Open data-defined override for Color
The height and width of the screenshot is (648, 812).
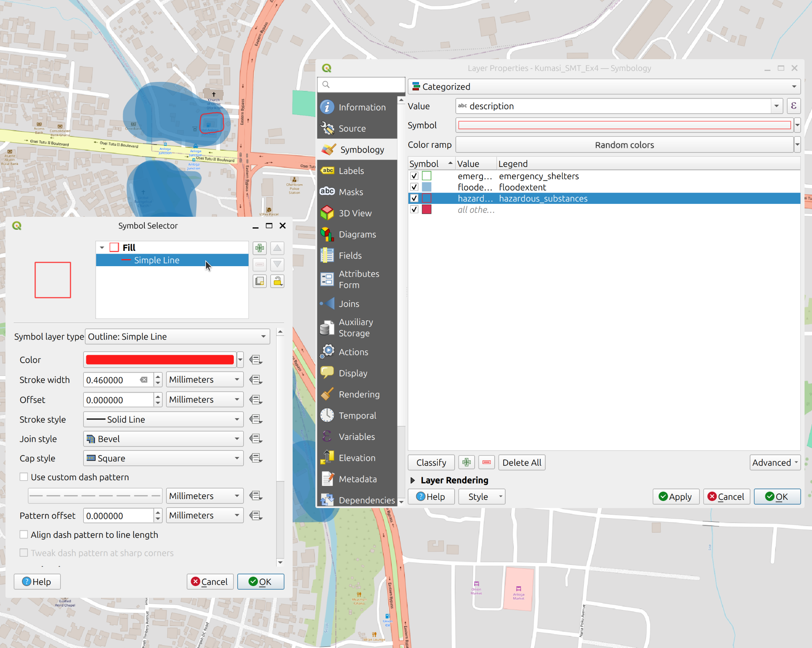tap(256, 359)
